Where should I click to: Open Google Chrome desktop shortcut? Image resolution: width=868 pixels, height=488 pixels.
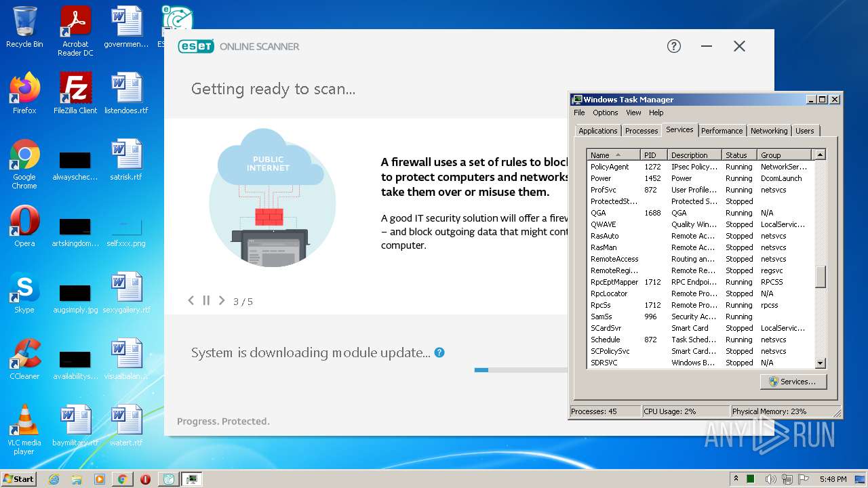tap(24, 164)
